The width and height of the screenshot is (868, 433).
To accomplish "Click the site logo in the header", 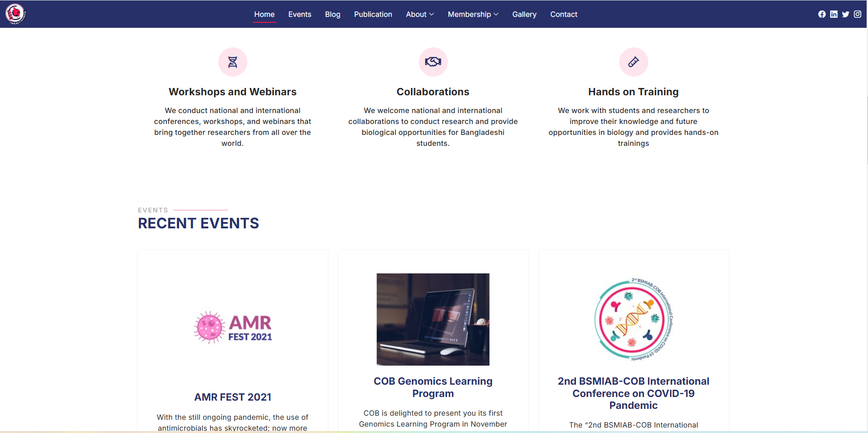I will 15,14.
